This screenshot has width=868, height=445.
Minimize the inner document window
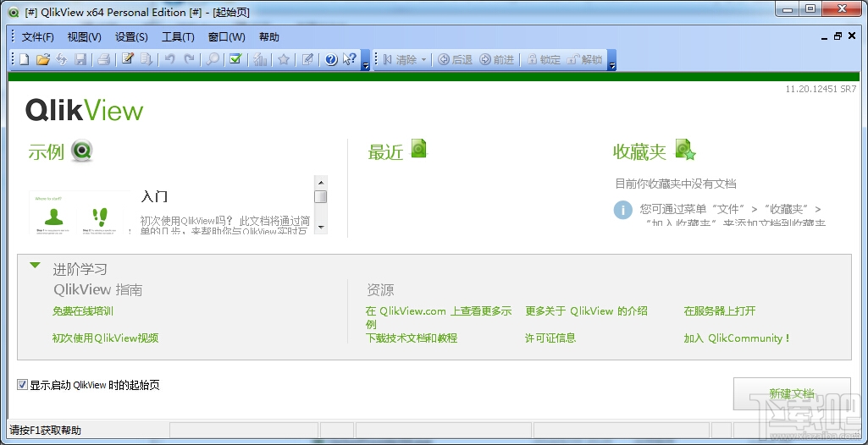tap(824, 37)
